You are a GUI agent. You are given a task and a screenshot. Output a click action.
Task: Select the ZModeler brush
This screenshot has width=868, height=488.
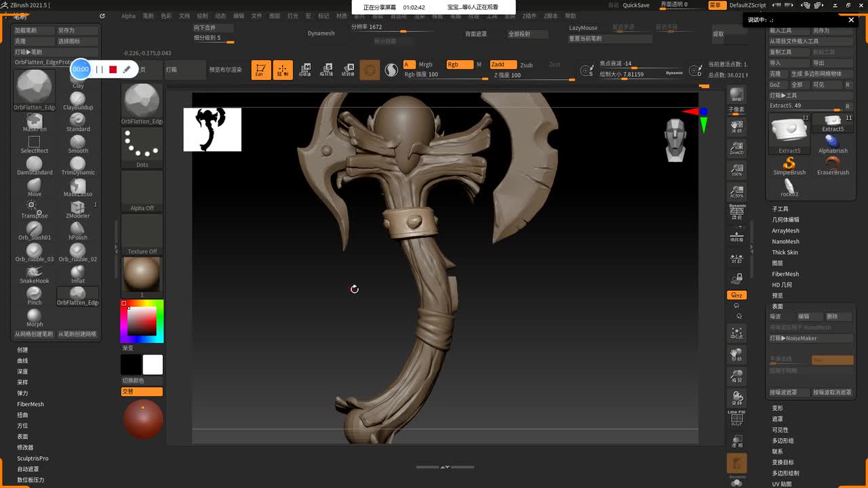coord(78,210)
